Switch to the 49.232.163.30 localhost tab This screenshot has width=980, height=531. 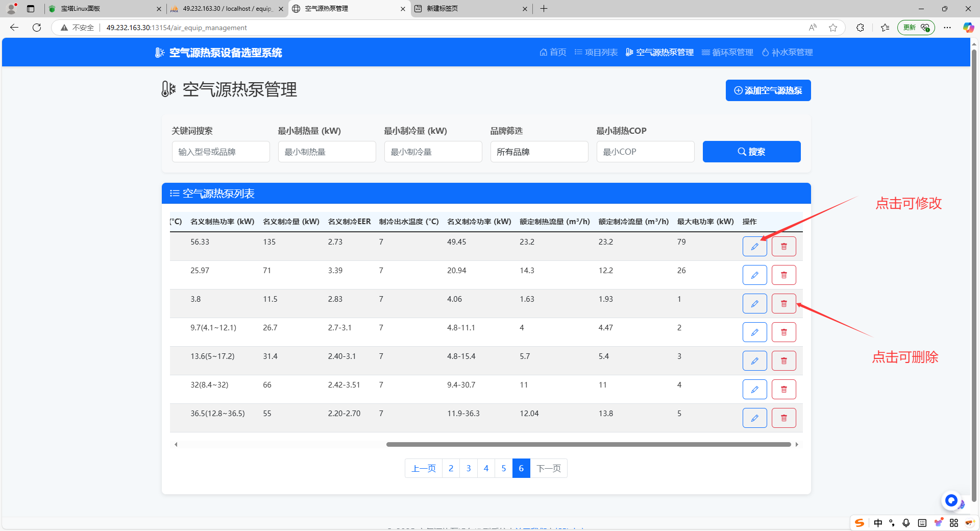227,9
